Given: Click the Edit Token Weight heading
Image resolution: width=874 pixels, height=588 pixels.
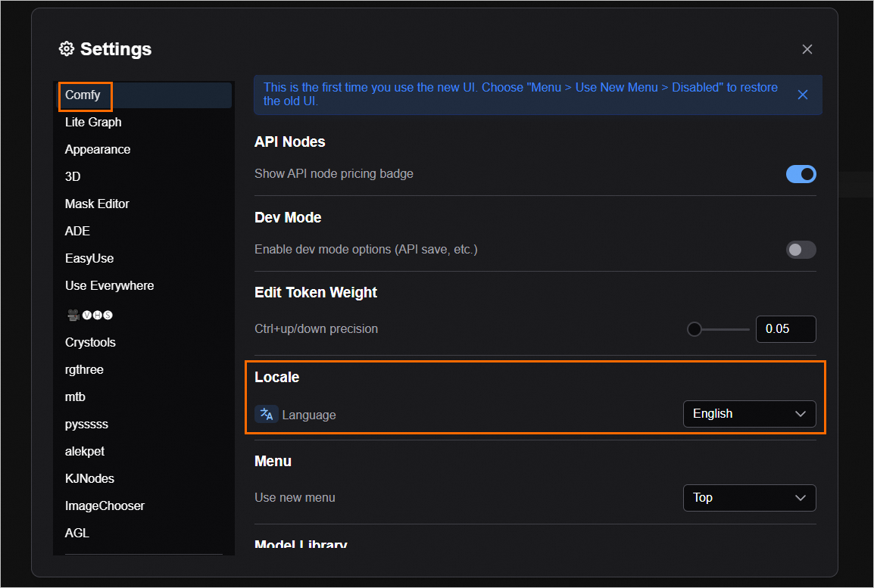Looking at the screenshot, I should click(316, 293).
